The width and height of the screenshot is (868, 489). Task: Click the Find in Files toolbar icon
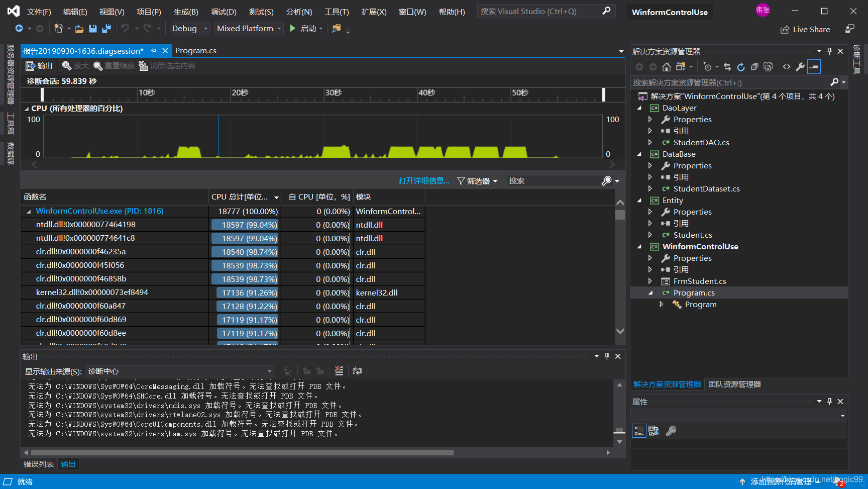336,29
